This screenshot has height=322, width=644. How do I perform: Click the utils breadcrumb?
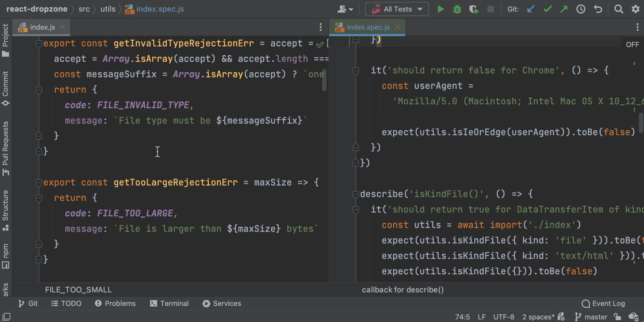pos(108,9)
